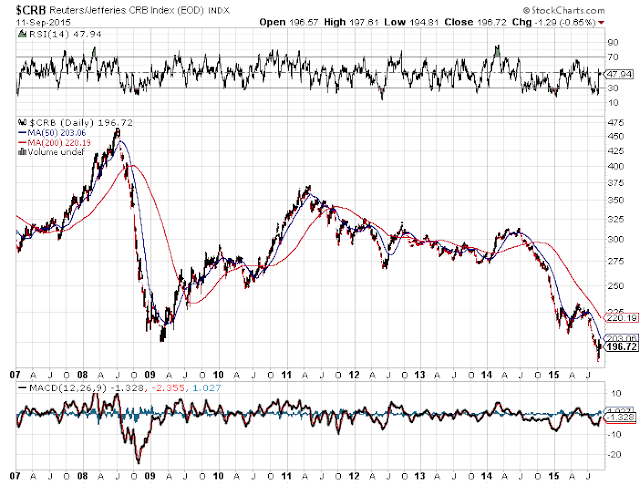Select the Reuters/Jefferies CRB Index (EOD) name
Image resolution: width=640 pixels, height=485 pixels.
[x=126, y=11]
